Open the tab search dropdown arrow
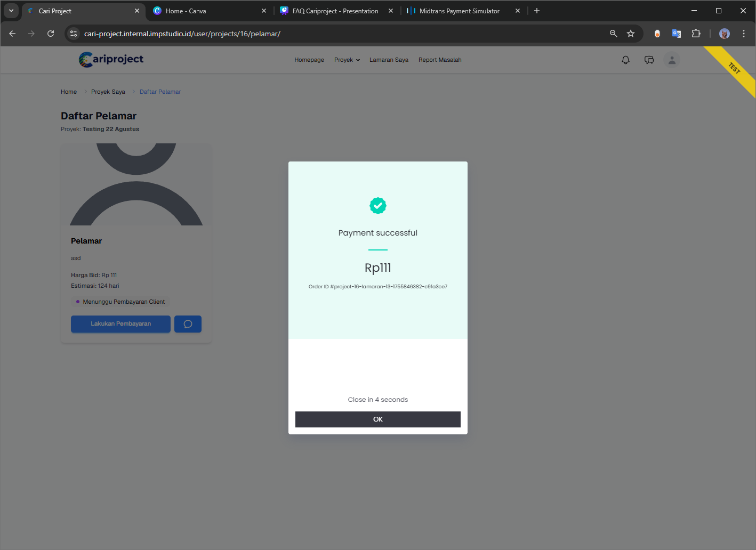This screenshot has height=550, width=756. pos(11,11)
